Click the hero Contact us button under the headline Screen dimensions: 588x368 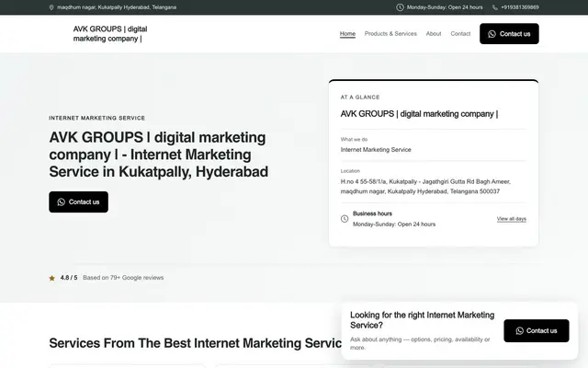(78, 202)
